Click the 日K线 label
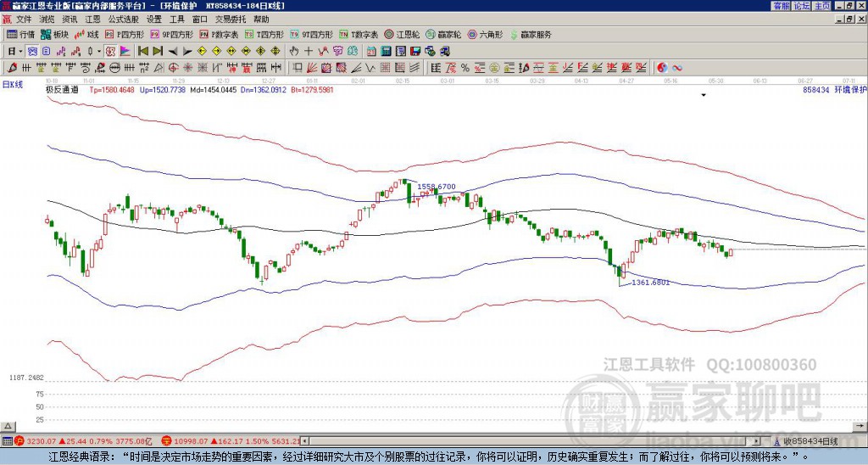868x465 pixels. coord(13,84)
